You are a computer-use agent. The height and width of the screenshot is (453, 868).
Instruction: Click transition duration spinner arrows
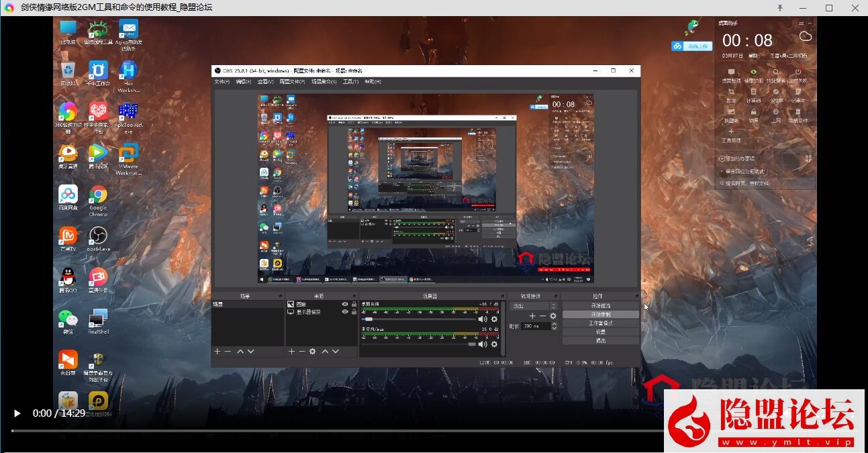click(554, 326)
